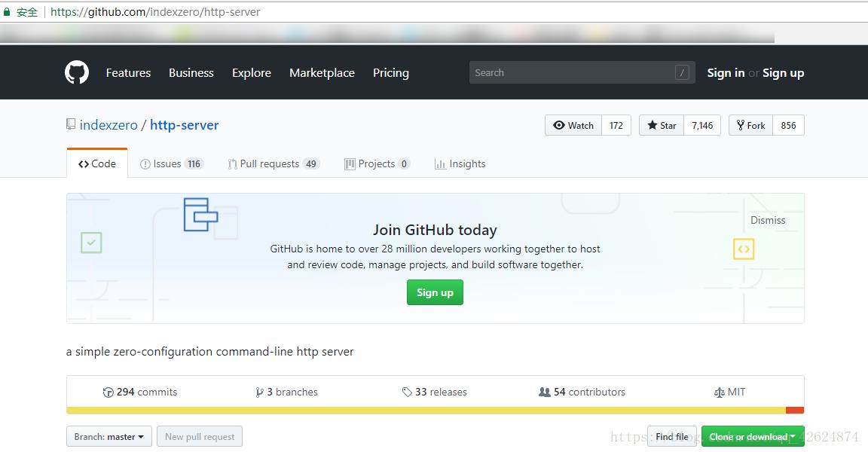Open the MIT license link
The width and height of the screenshot is (868, 452).
(x=729, y=392)
